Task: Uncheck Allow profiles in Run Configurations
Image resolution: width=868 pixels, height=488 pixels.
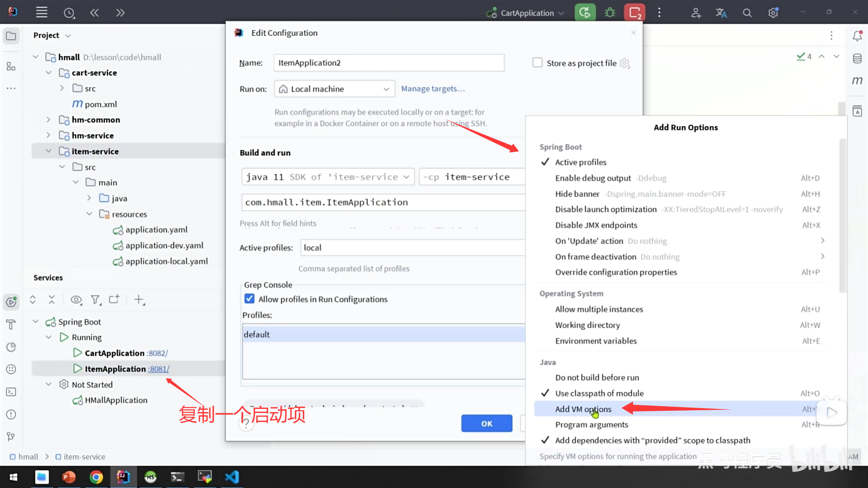Action: point(250,299)
